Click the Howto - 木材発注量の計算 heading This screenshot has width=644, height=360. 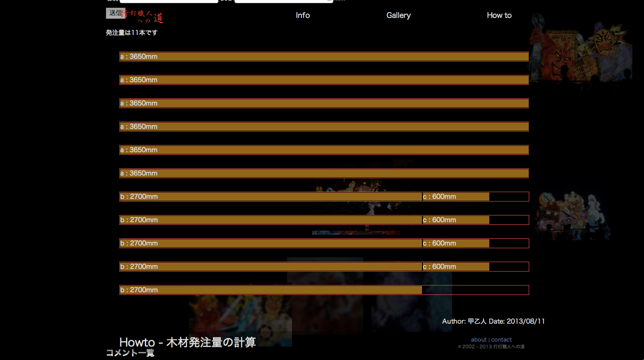187,342
